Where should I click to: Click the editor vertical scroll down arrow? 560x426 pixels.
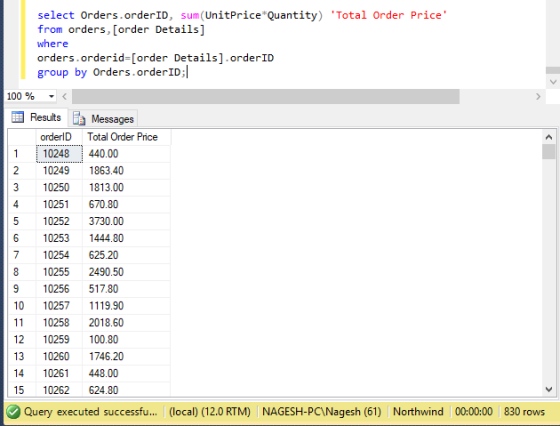tap(553, 82)
